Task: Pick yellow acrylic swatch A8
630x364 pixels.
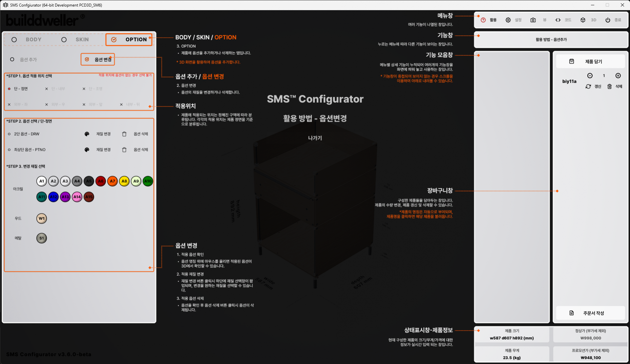Action: (124, 181)
